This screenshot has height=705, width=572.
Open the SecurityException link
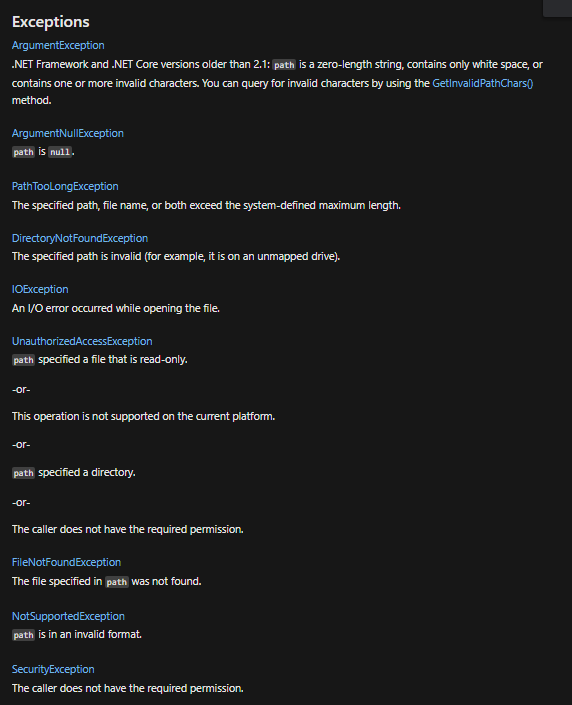coord(53,669)
